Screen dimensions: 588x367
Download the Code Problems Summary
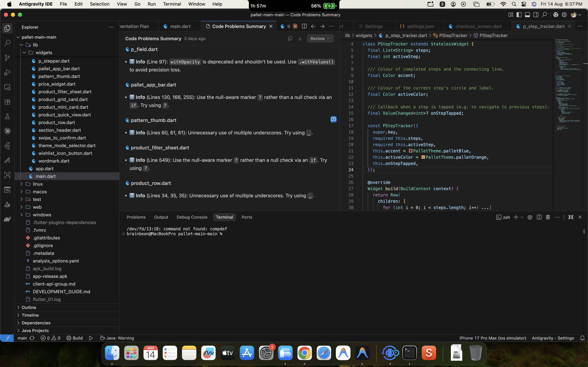[300, 38]
